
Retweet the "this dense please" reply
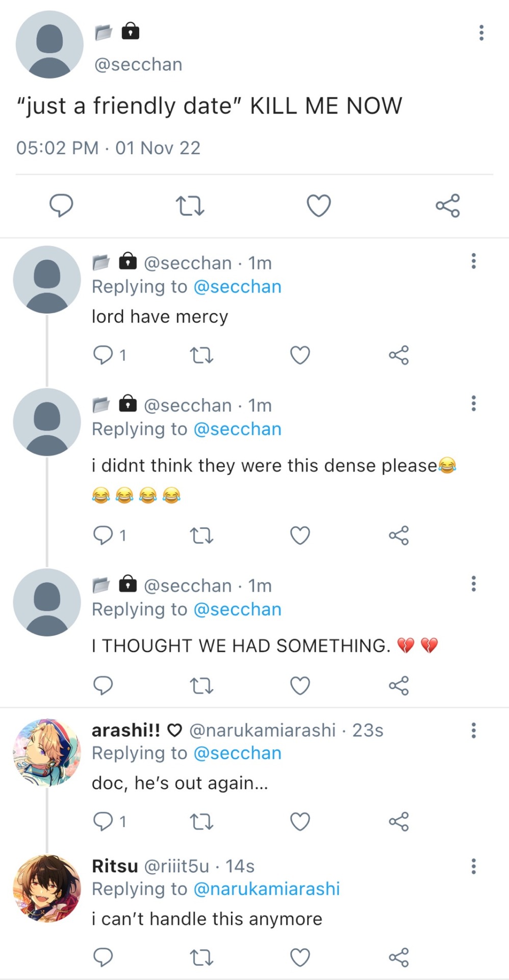tap(201, 536)
